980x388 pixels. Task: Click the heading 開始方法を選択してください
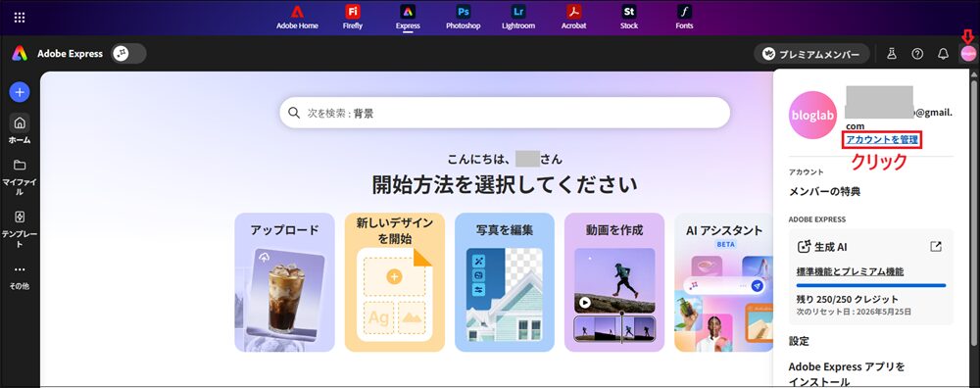(505, 185)
